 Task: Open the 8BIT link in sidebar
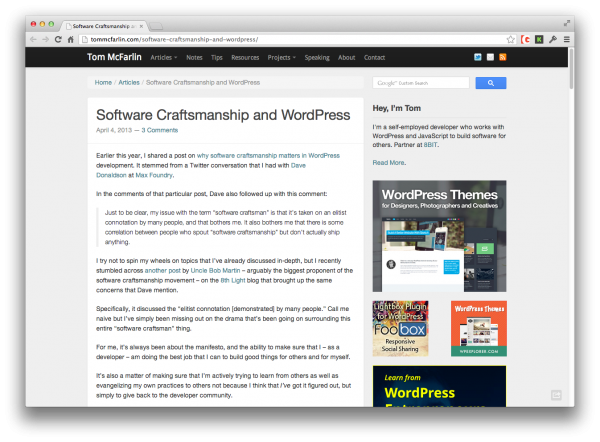(430, 145)
